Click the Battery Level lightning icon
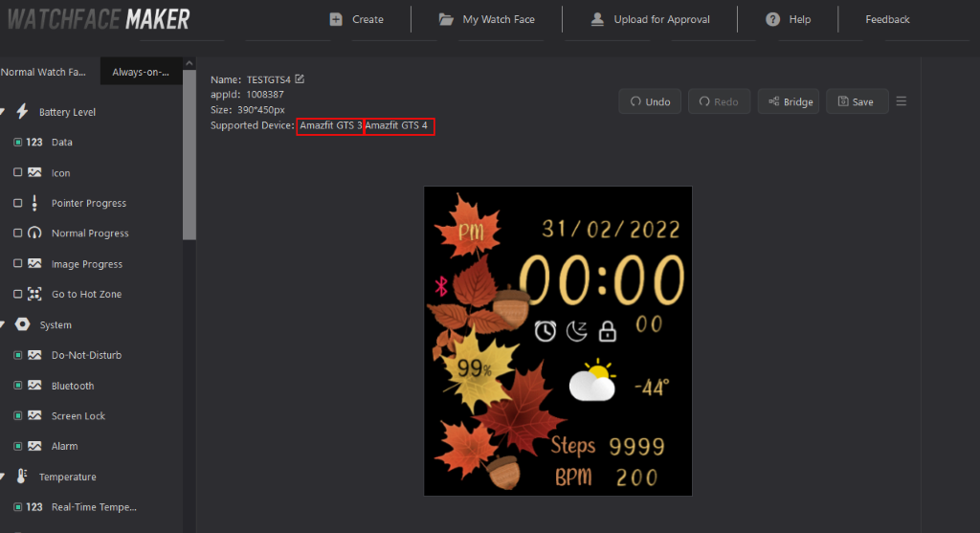This screenshot has height=533, width=980. click(23, 111)
